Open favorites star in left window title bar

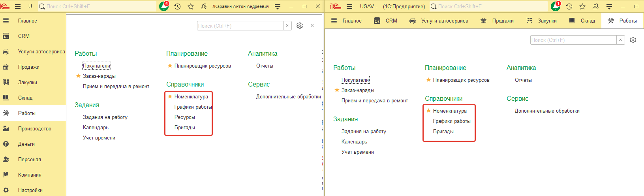click(x=191, y=6)
